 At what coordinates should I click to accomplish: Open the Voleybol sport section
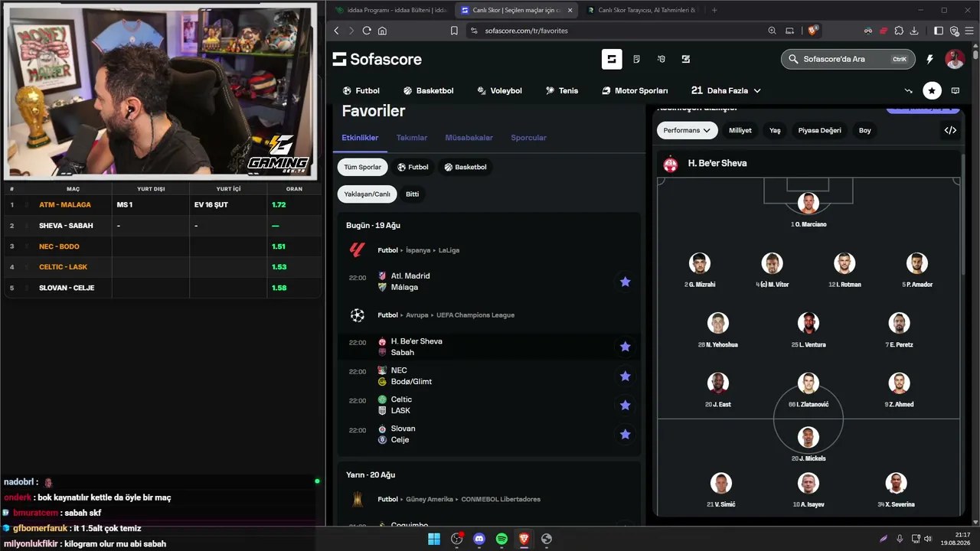[x=499, y=90]
